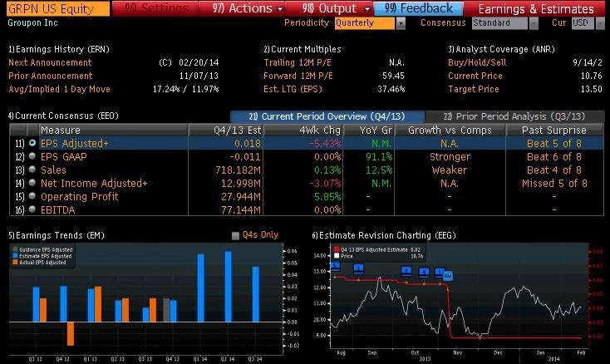Screen dimensions: 610x364
Task: Click the Past Surprise column header
Action: (554, 130)
